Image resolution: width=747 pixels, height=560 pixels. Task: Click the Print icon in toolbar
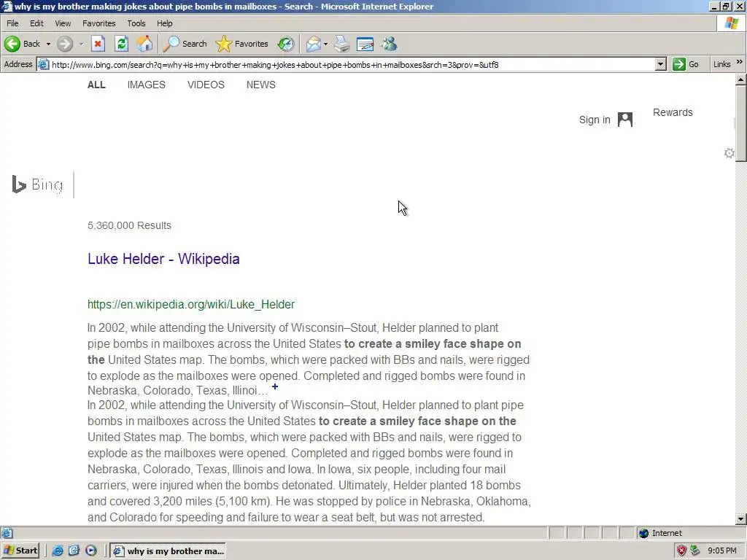click(342, 44)
